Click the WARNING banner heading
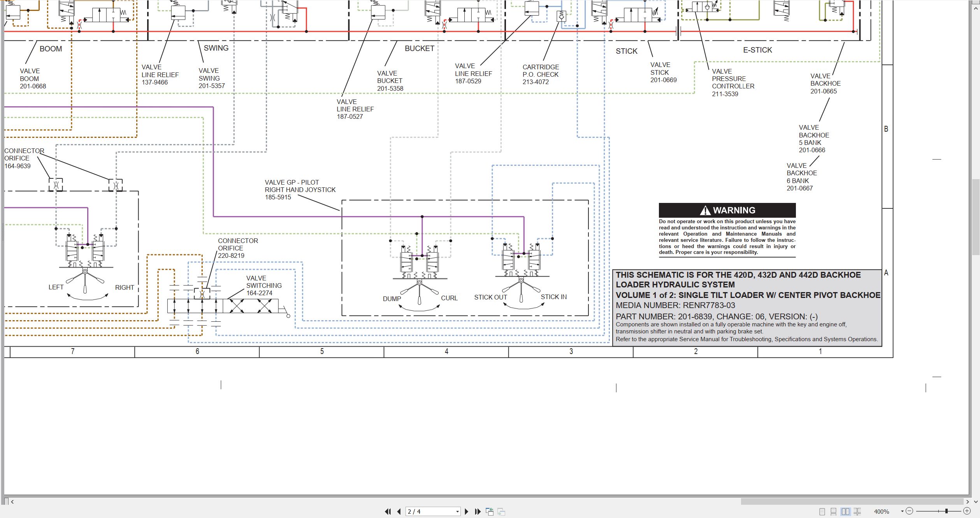This screenshot has height=518, width=980. [x=727, y=210]
